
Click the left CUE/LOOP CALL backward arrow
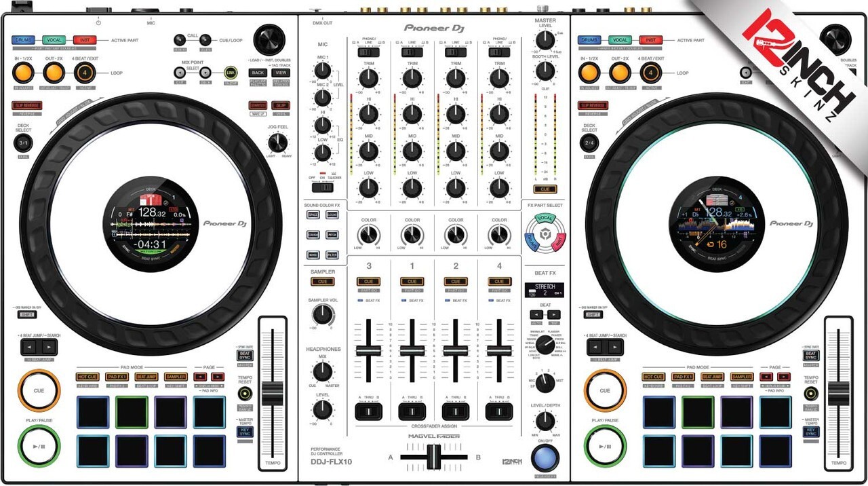[x=180, y=40]
